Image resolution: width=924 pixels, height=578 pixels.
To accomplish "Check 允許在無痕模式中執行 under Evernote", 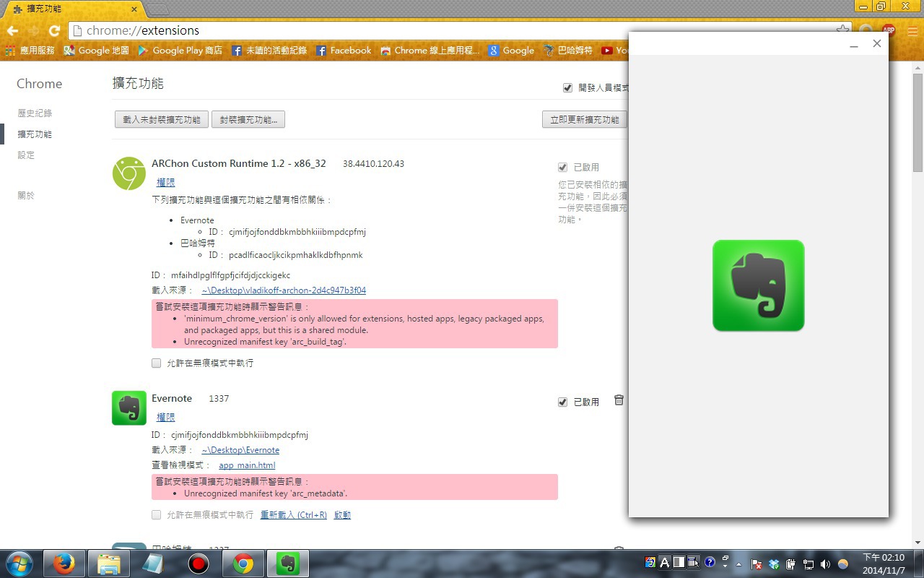I will coord(156,514).
